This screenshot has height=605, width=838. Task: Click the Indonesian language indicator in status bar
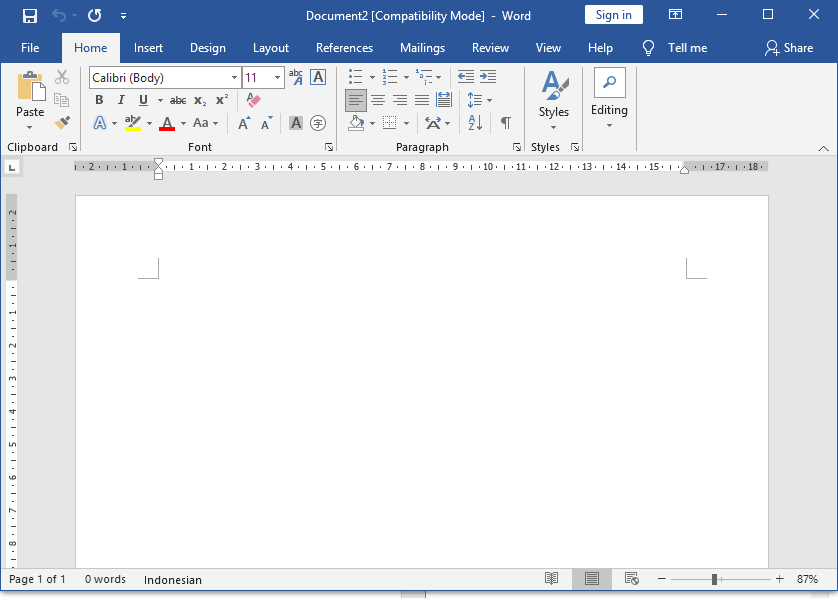pos(172,580)
